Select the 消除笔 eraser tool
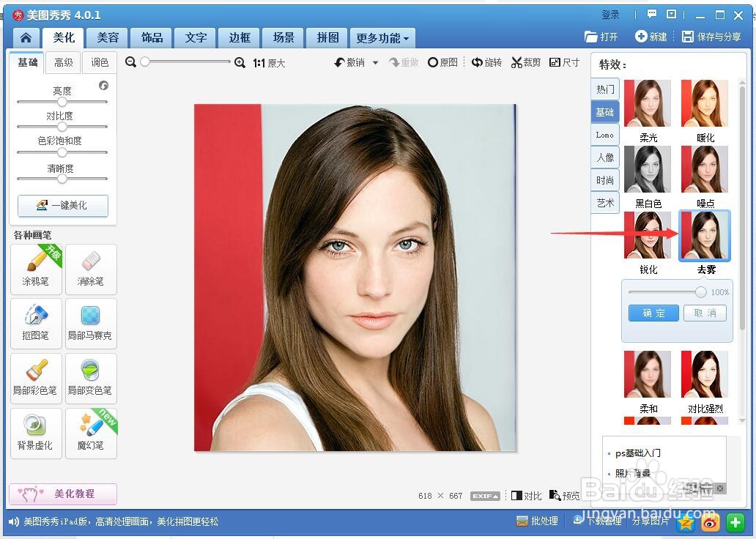Screen dimensions: 756x539 [x=91, y=269]
